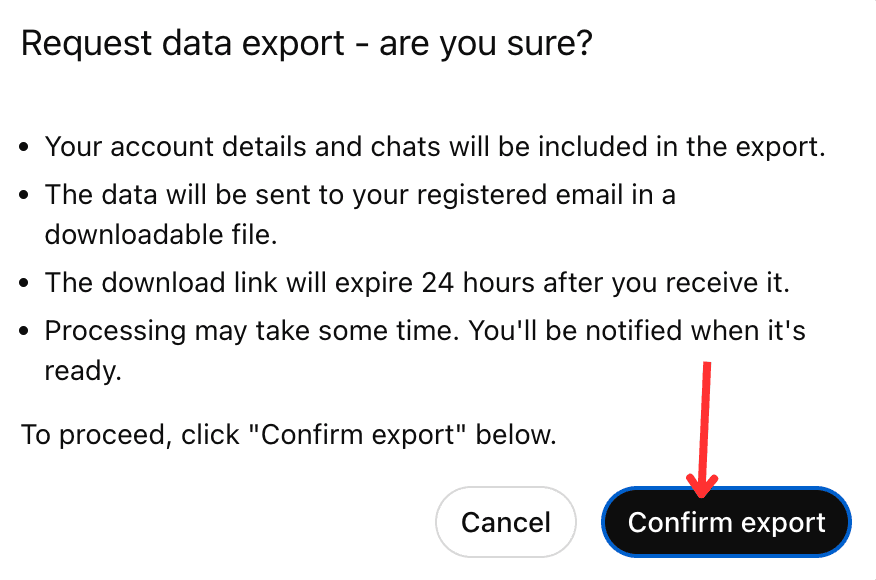The width and height of the screenshot is (876, 580).
Task: Select the dialog title text
Action: coord(307,43)
